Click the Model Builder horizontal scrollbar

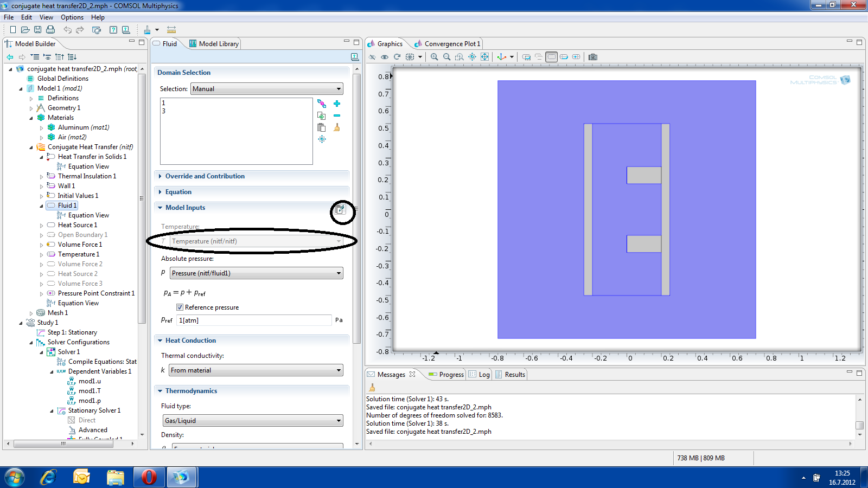(x=63, y=444)
